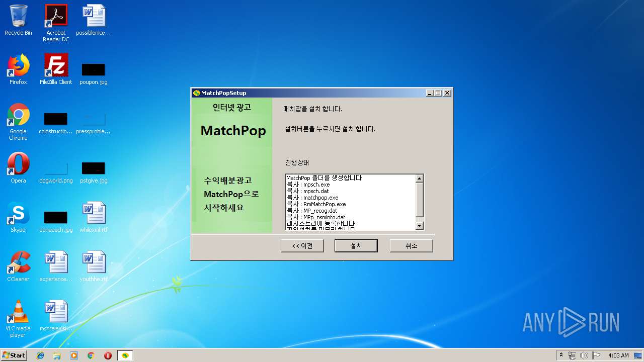The height and width of the screenshot is (362, 644).
Task: Click the << 이전 back button
Action: coord(302,246)
